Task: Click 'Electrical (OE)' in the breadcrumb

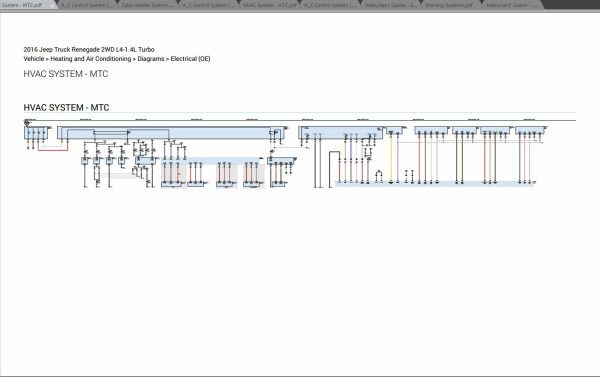Action: [190, 59]
